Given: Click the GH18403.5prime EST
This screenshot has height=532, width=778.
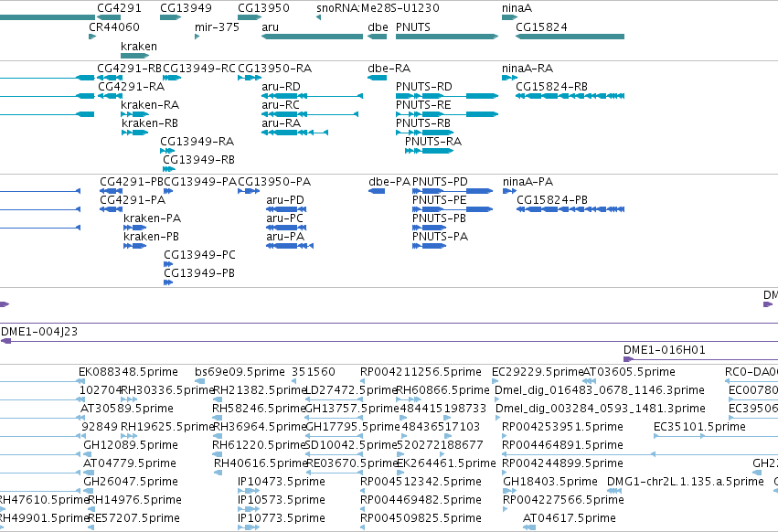Looking at the screenshot, I should tap(509, 491).
